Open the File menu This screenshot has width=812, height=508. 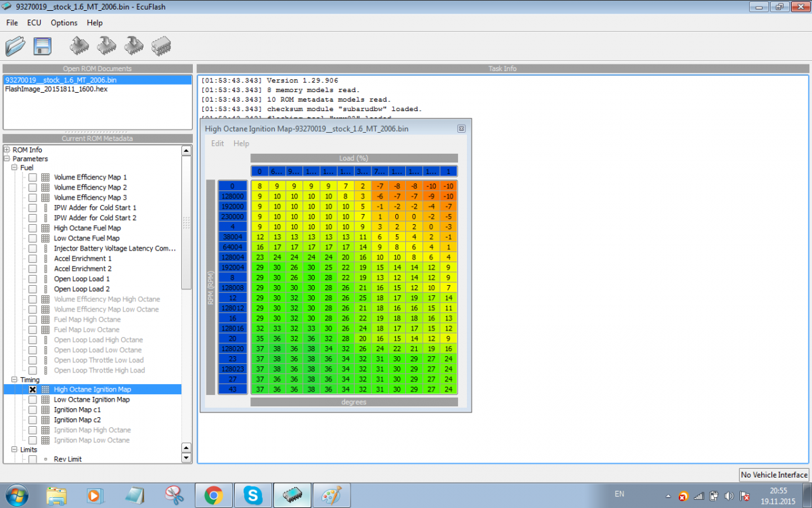click(12, 22)
